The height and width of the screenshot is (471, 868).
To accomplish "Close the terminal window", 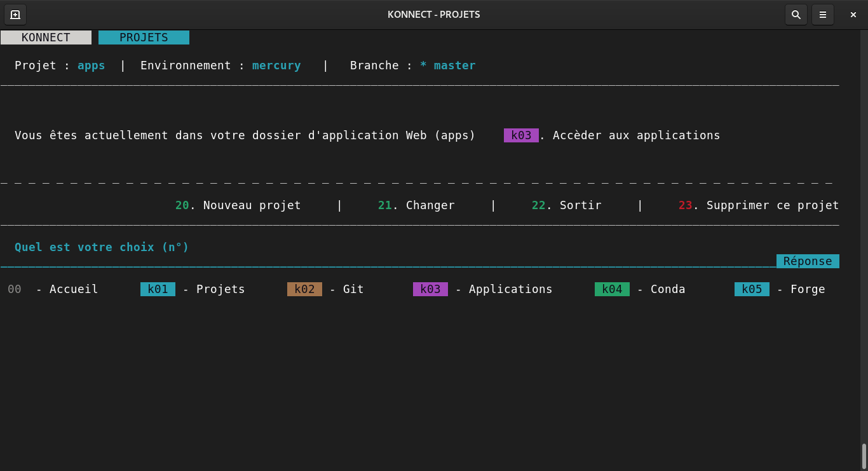I will pos(853,15).
